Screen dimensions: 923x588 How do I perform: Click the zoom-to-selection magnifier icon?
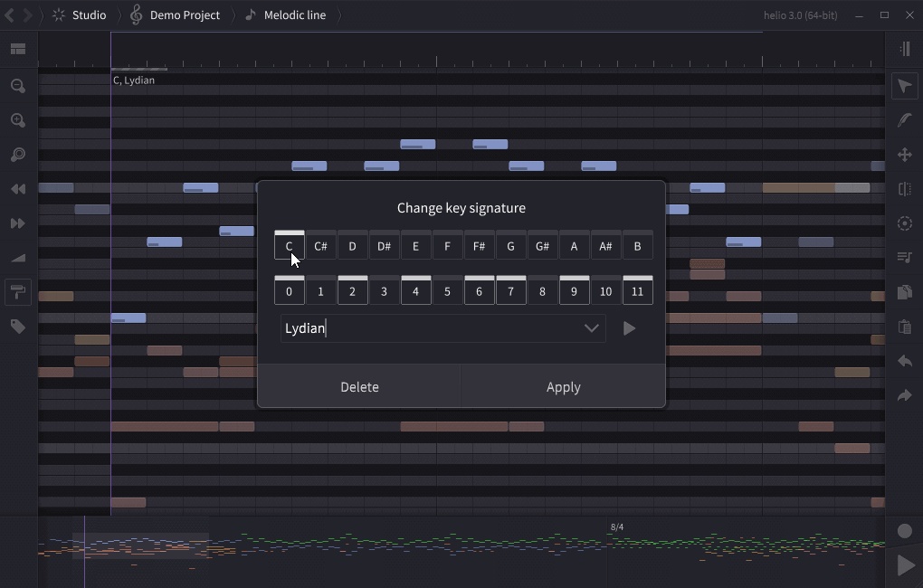click(18, 155)
